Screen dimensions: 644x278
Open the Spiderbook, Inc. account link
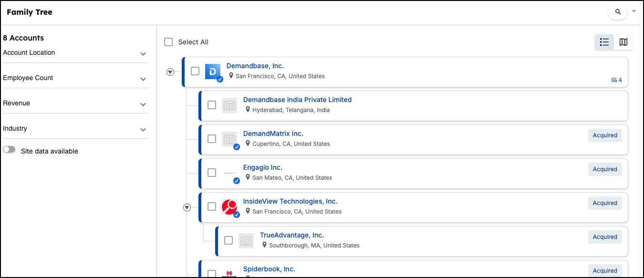coord(269,269)
